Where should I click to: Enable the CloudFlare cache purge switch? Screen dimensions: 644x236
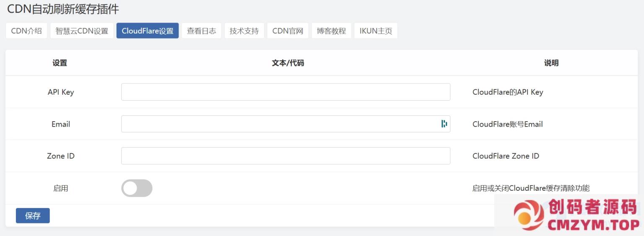137,188
